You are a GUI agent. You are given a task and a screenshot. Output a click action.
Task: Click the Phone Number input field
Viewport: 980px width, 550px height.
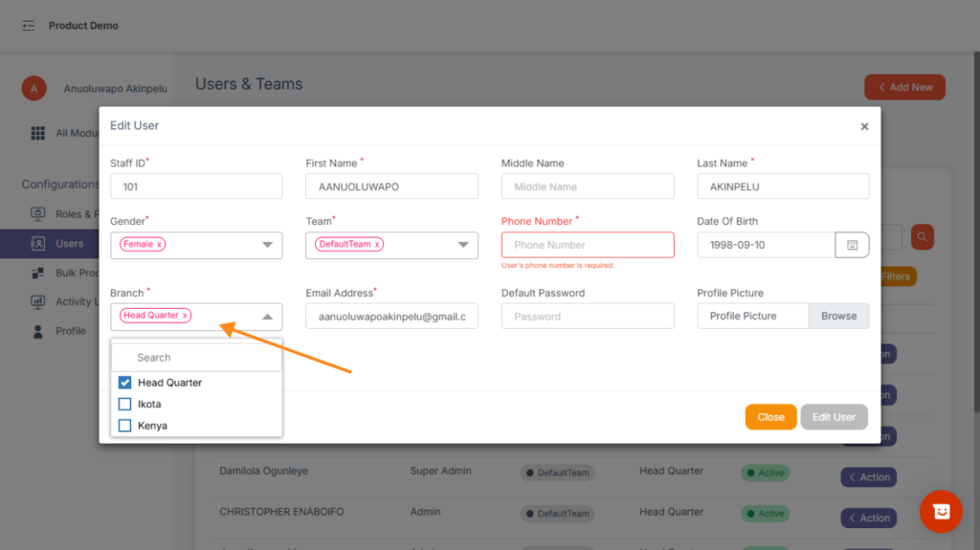pyautogui.click(x=588, y=245)
